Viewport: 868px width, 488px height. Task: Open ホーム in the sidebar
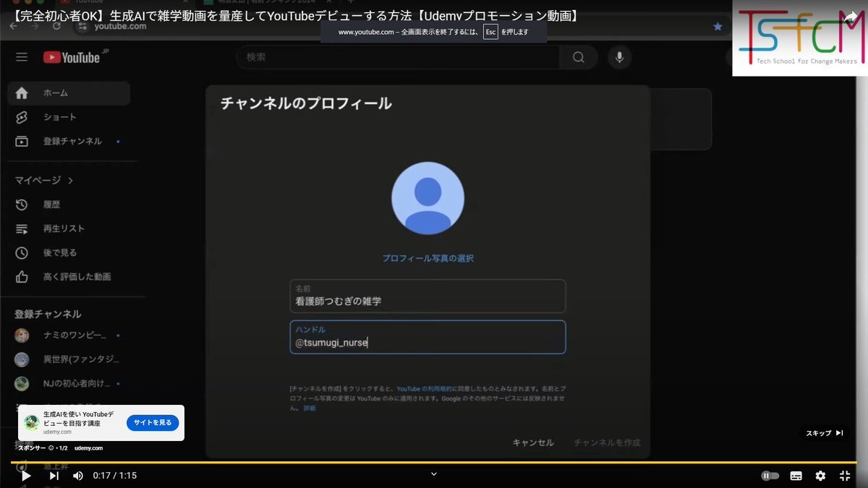coord(69,93)
